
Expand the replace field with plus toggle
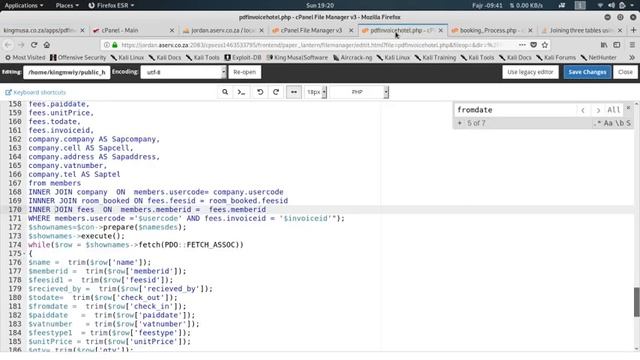(460, 123)
